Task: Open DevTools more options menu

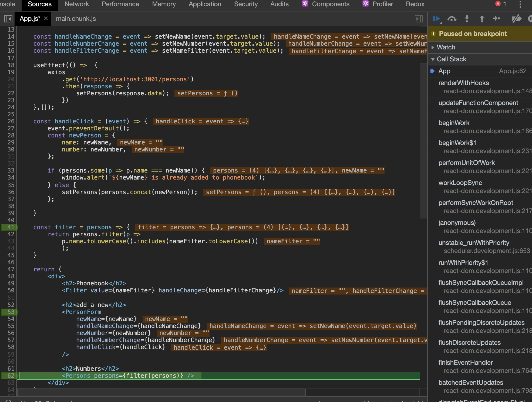Action: (x=520, y=4)
